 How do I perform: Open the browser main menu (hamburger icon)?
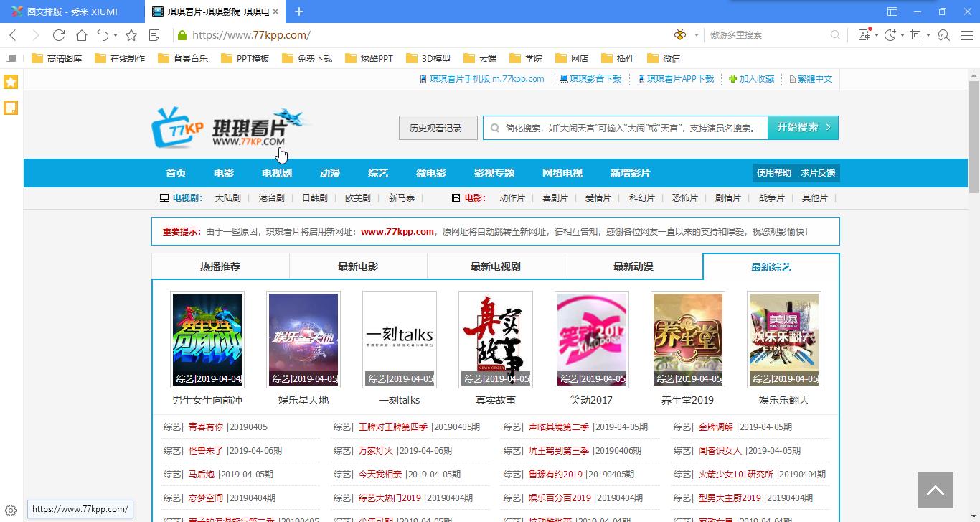(x=966, y=34)
